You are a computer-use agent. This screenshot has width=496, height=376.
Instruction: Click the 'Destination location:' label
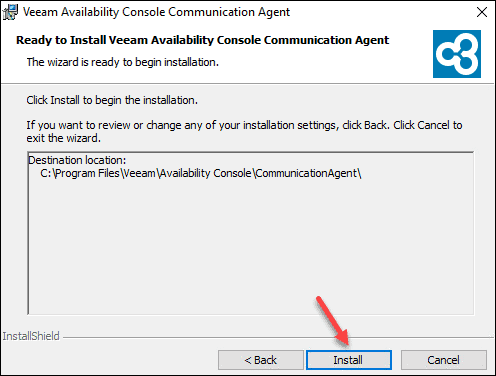(77, 160)
